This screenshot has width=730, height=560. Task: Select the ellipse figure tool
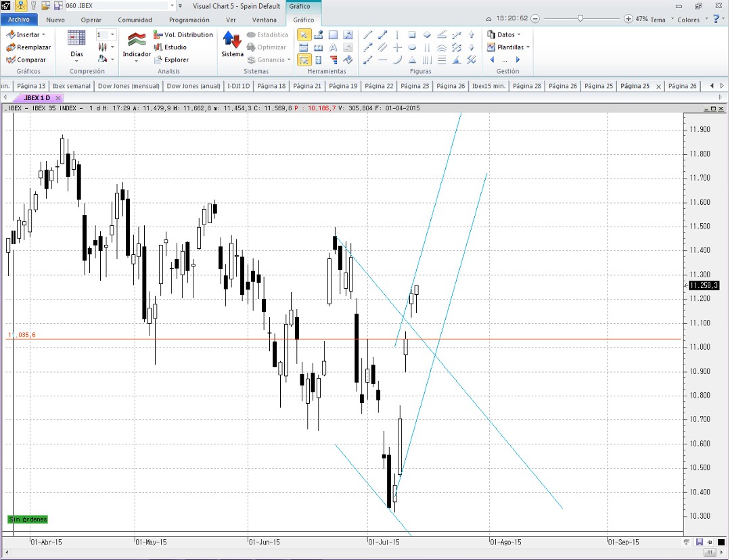click(412, 47)
